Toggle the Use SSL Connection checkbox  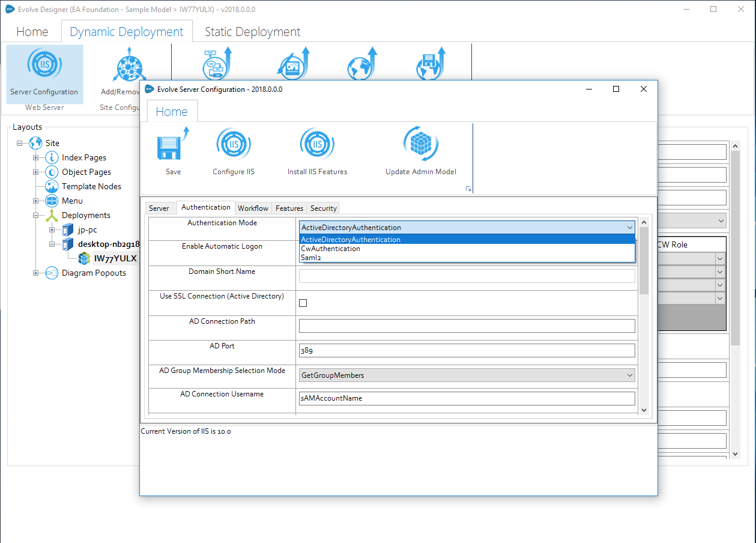[303, 303]
